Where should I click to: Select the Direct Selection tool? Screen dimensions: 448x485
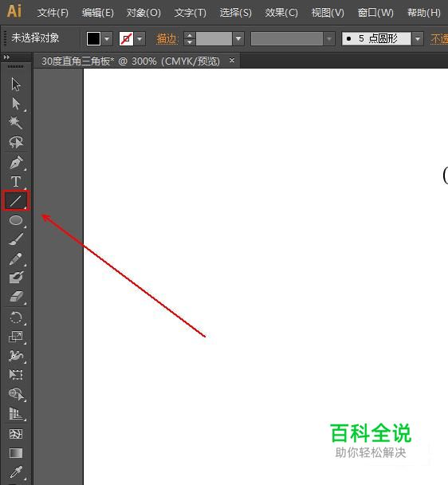coord(16,104)
